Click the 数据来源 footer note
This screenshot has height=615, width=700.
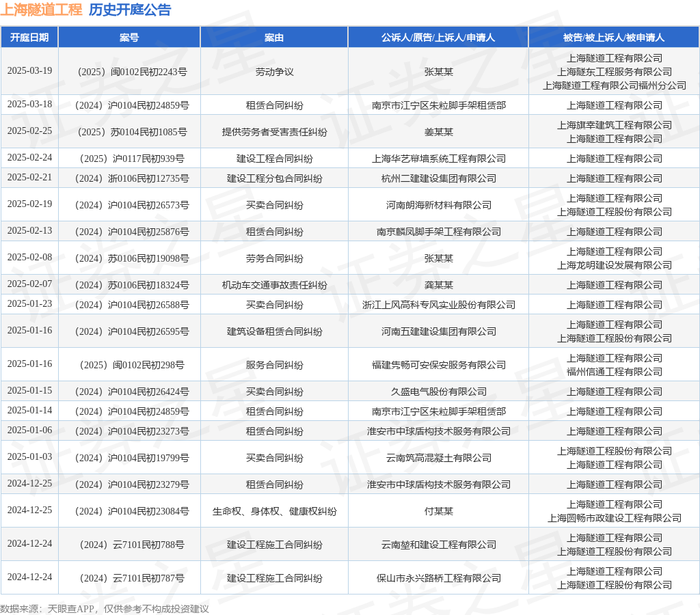click(x=104, y=609)
